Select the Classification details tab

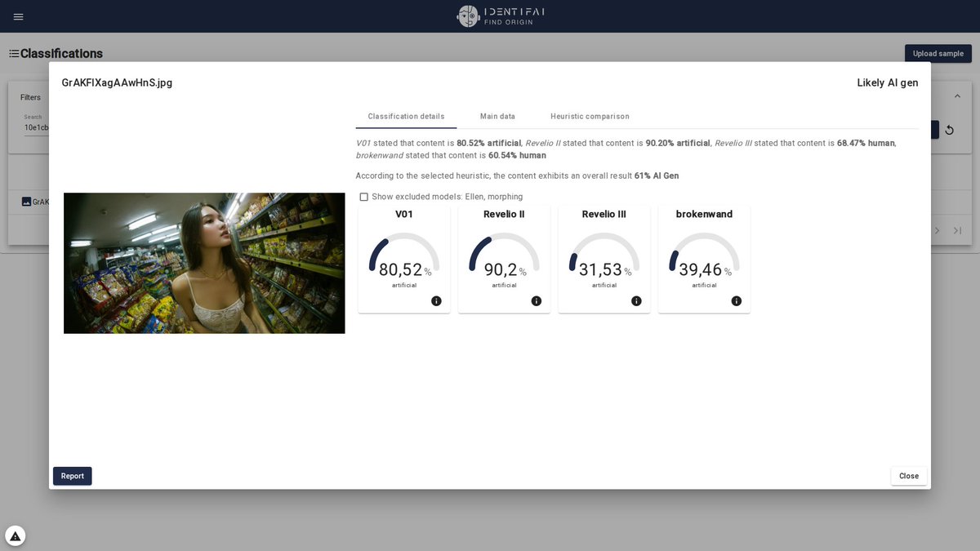(406, 116)
